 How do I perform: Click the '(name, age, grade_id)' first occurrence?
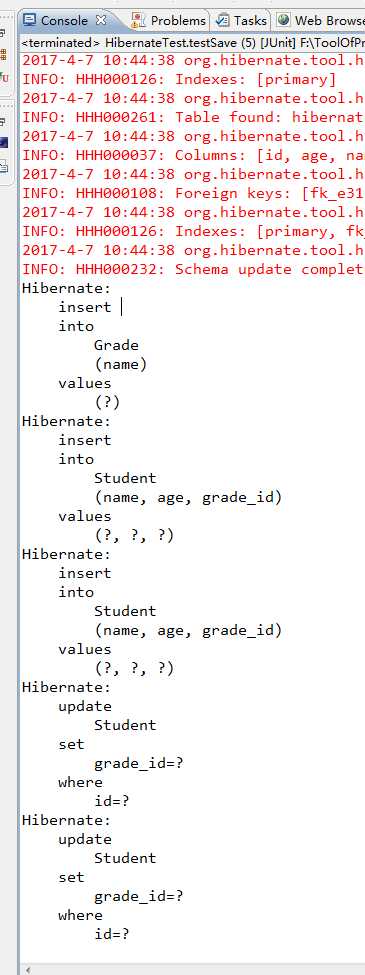point(188,497)
